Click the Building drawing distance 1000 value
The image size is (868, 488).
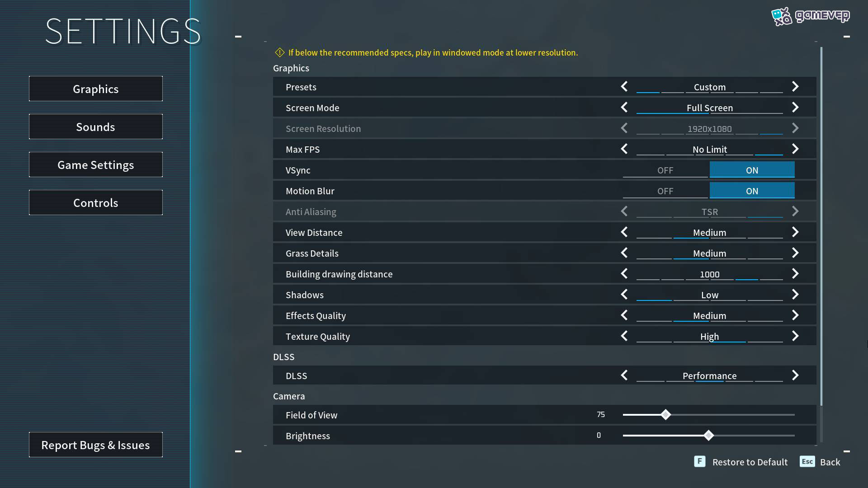(x=710, y=274)
